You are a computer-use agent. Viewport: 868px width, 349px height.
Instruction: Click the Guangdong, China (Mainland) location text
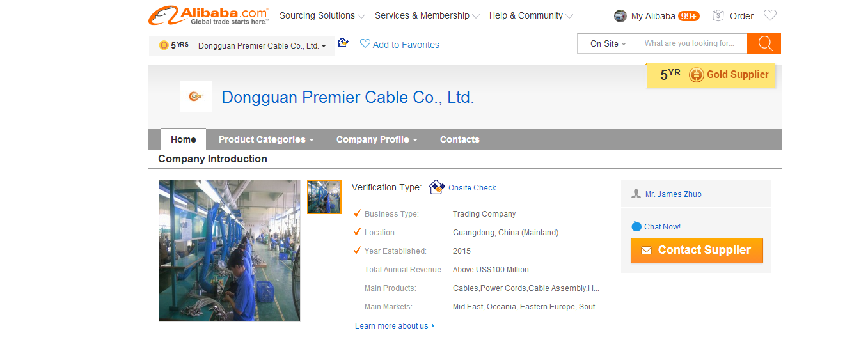(x=506, y=233)
